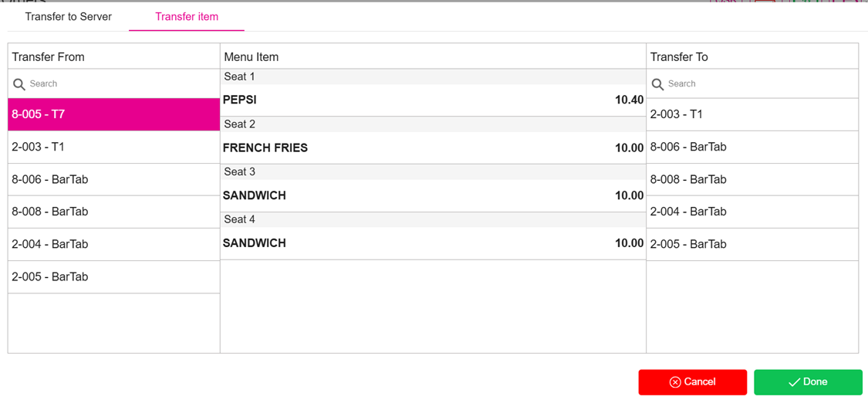The width and height of the screenshot is (868, 400).
Task: Click the Transfer From search magnifier icon
Action: 19,84
